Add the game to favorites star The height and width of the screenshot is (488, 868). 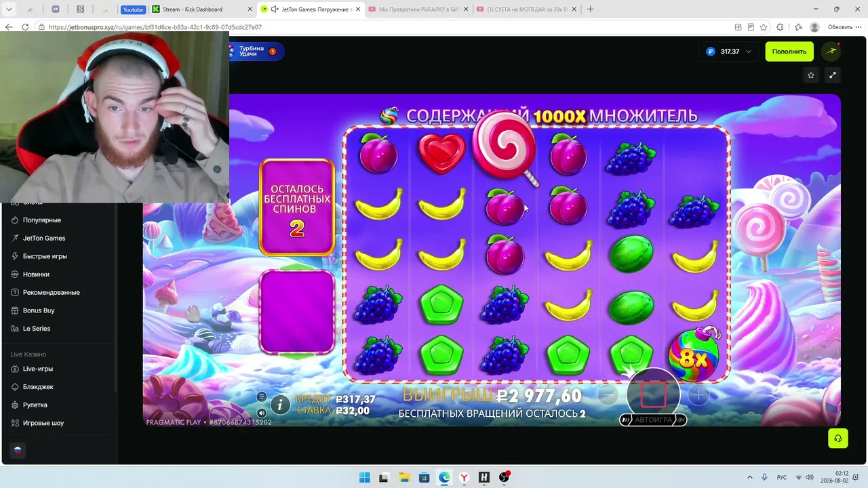click(x=811, y=75)
